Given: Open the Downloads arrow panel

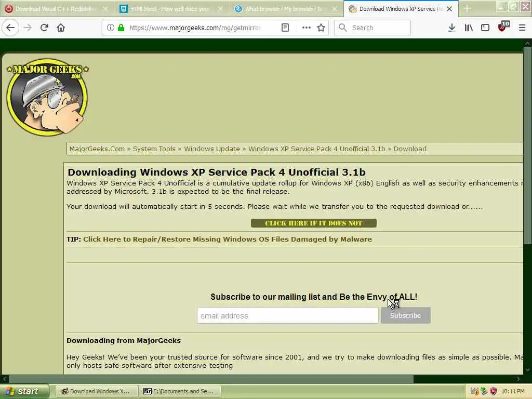Looking at the screenshot, I should pos(451,28).
